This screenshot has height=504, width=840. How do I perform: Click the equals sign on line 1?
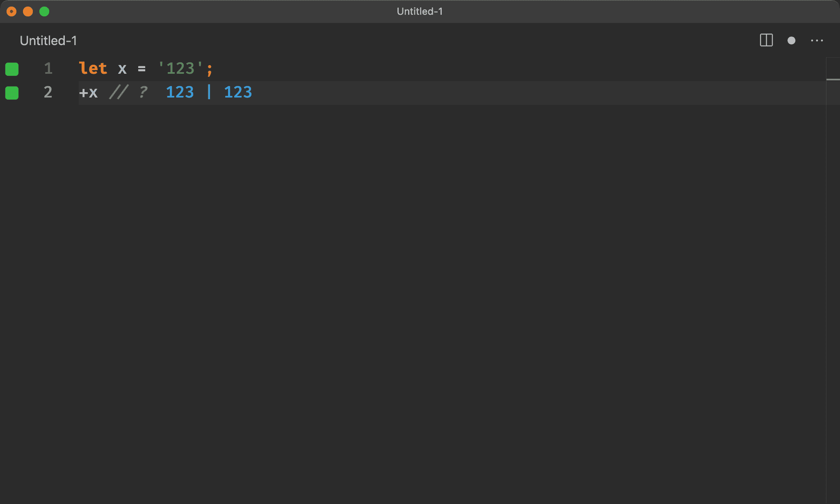(x=142, y=69)
